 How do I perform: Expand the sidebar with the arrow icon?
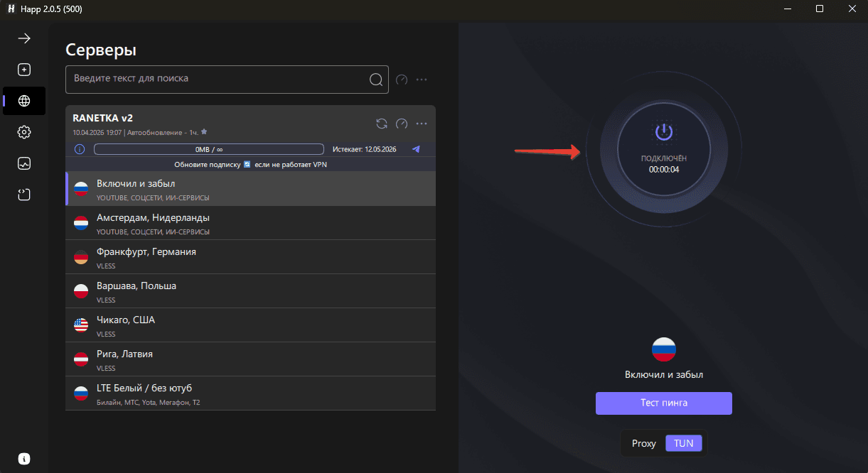click(x=24, y=38)
